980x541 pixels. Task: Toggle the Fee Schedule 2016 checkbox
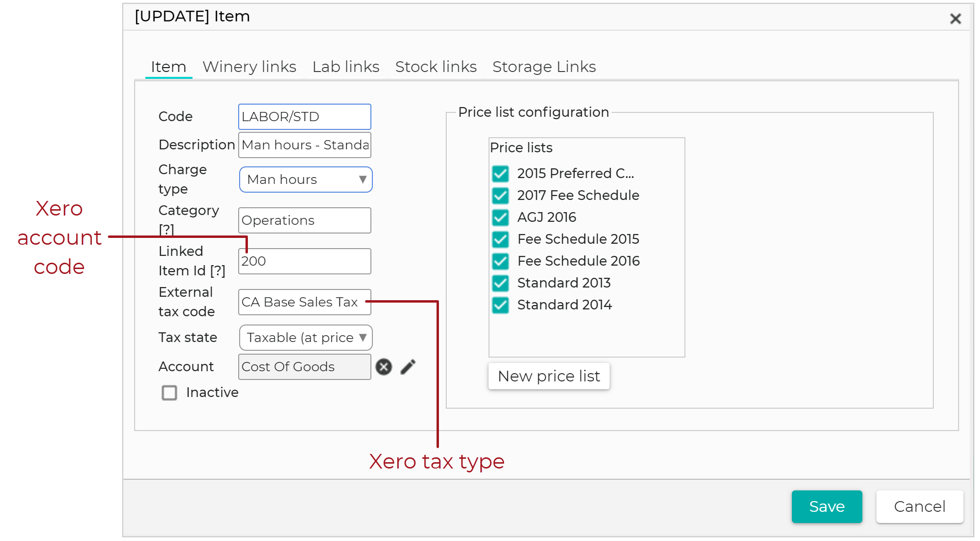500,261
